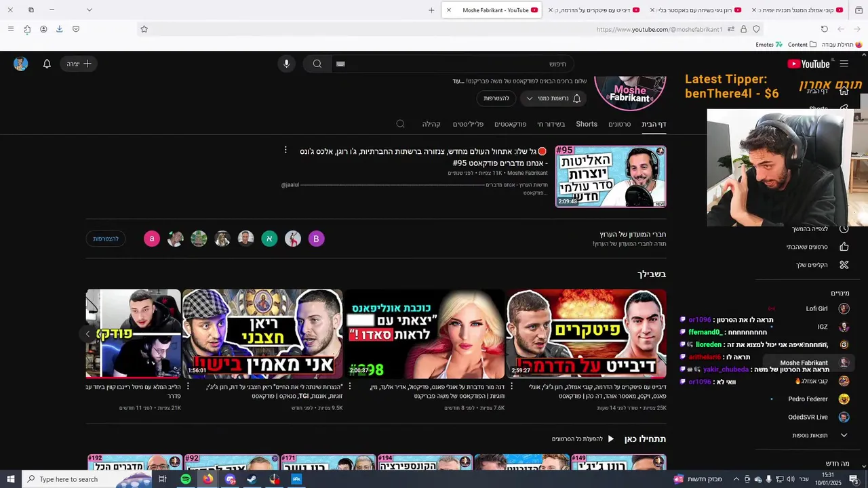Go to the YouTube logo home link
Viewport: 868px width, 488px height.
(x=808, y=64)
